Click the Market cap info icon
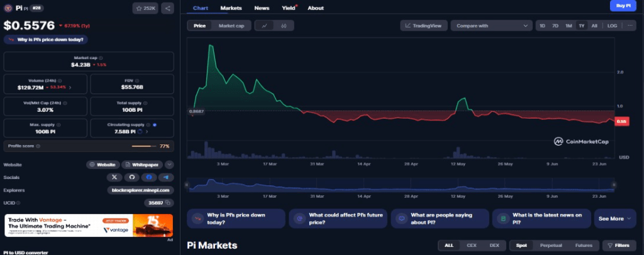 coord(101,58)
